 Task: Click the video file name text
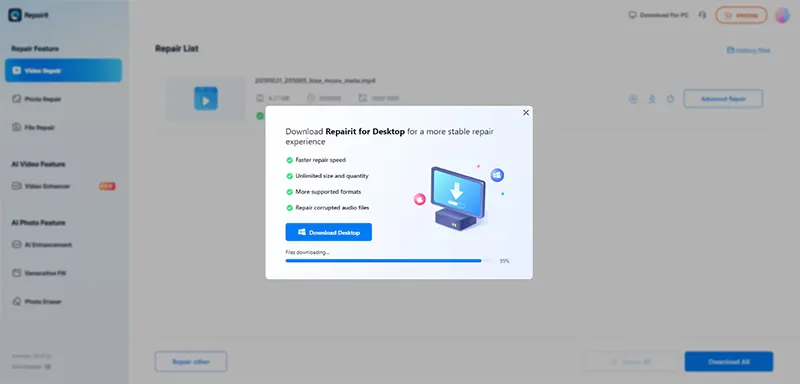pos(315,81)
